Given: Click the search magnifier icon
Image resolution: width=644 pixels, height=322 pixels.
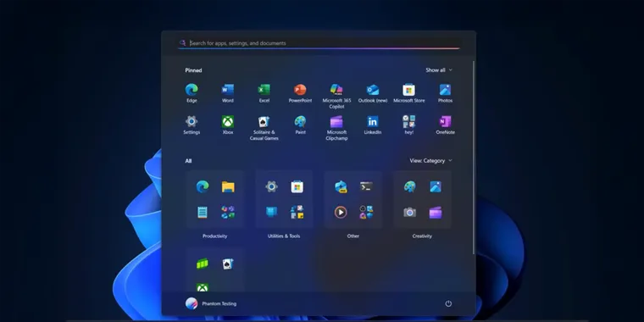Looking at the screenshot, I should tap(183, 42).
